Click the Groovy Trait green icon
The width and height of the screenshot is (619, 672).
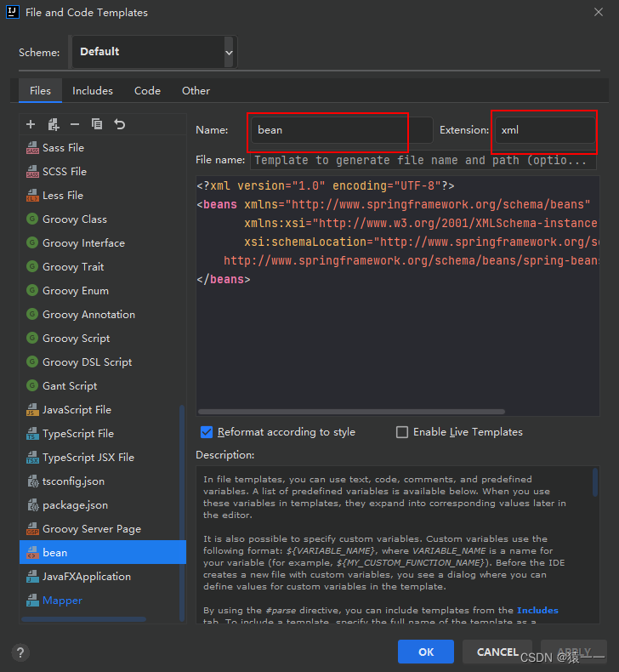tap(32, 266)
